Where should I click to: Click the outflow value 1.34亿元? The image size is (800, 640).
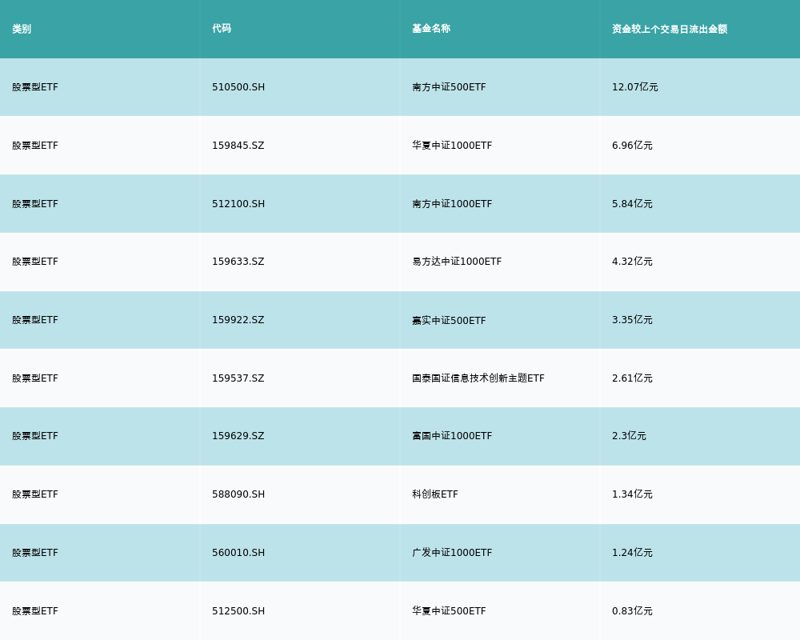632,494
